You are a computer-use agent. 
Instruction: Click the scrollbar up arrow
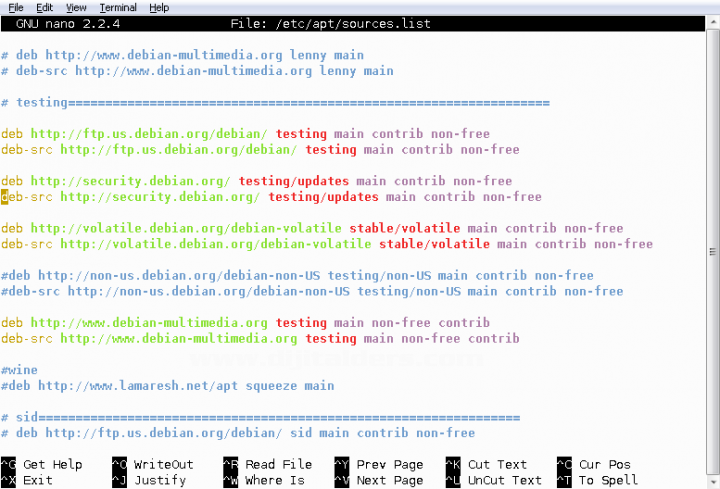point(712,20)
